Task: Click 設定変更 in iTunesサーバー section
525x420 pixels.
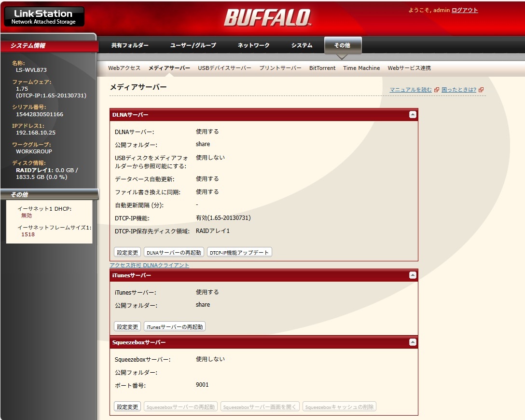Action: coord(127,326)
